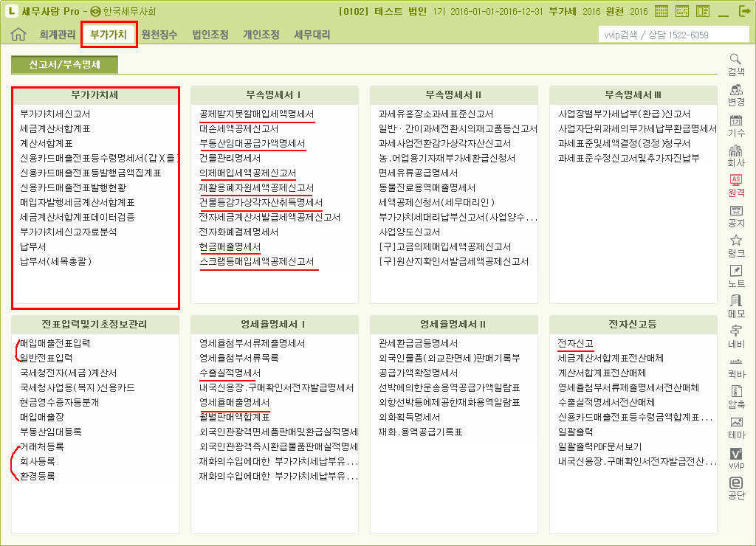This screenshot has width=756, height=546.
Task: Open 전자신고 under 전자신고등
Action: (576, 344)
